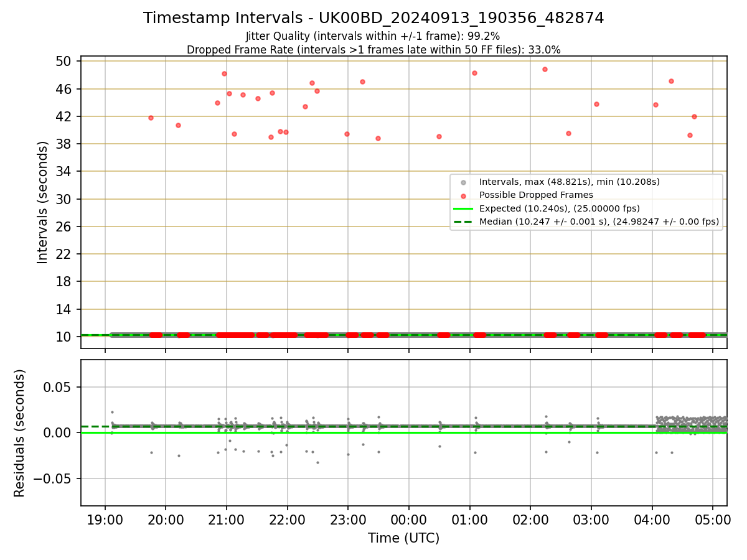Click the solid green line legend sample
747x560 pixels.
[463, 208]
